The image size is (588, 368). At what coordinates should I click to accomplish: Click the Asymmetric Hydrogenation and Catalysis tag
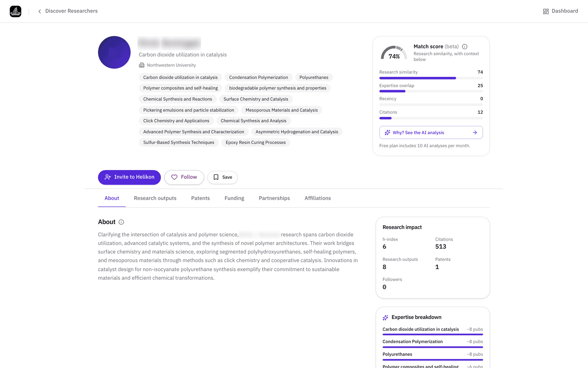pyautogui.click(x=297, y=132)
